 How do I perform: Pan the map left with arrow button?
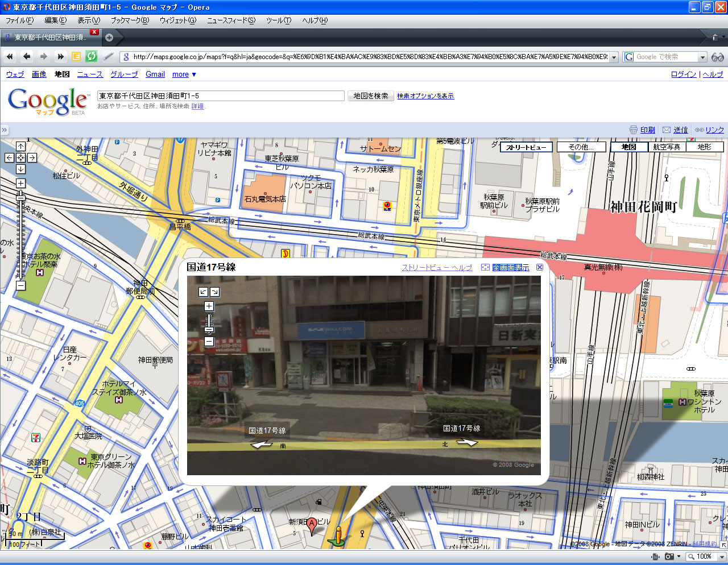[x=9, y=157]
